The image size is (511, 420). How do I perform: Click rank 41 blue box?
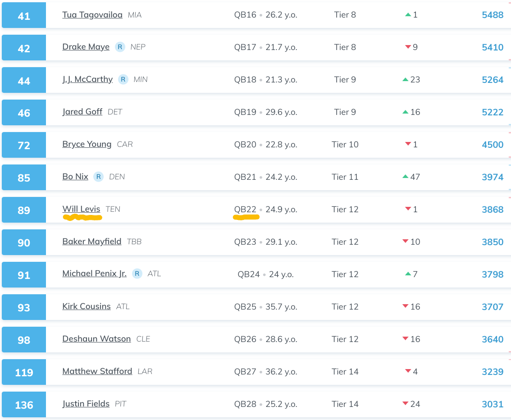pyautogui.click(x=24, y=15)
